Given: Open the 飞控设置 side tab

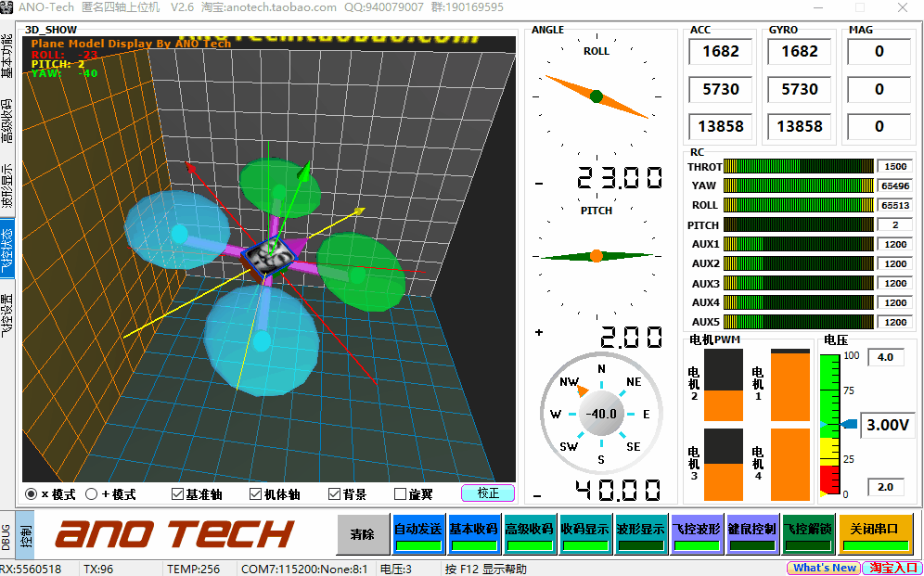Looking at the screenshot, I should [x=7, y=315].
